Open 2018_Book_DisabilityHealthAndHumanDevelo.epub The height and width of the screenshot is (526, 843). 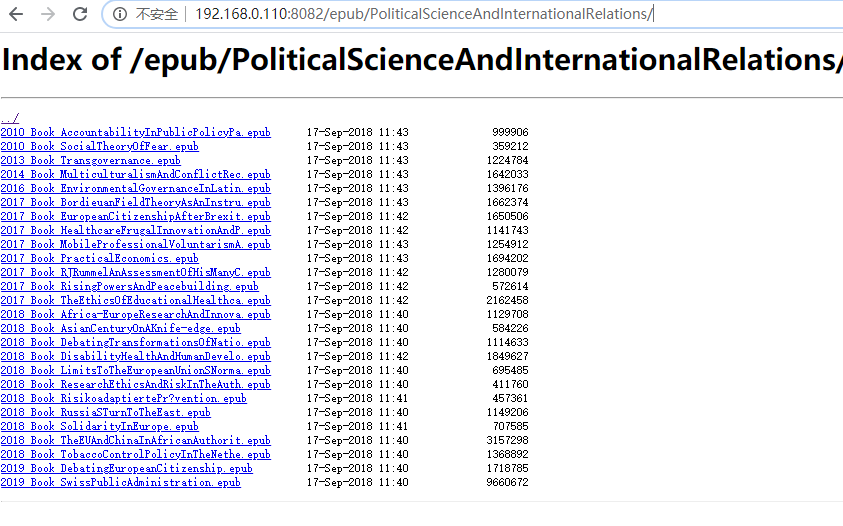(135, 356)
